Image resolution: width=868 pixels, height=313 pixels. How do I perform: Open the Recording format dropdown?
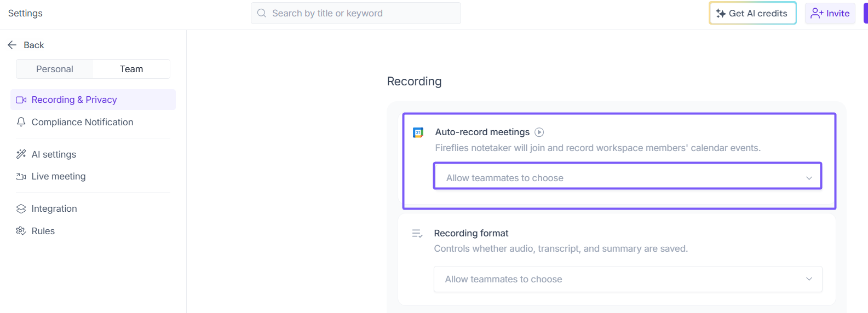[x=627, y=279]
